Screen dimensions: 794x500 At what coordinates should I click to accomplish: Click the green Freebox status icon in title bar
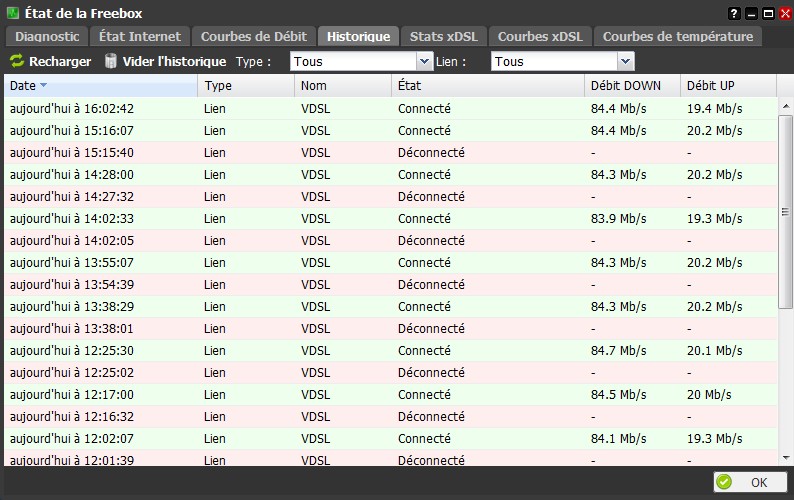13,13
